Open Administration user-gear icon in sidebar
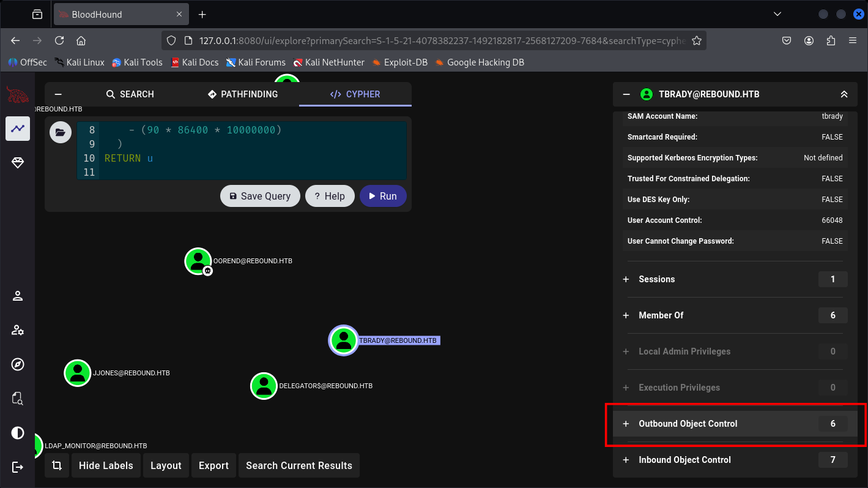 tap(18, 331)
